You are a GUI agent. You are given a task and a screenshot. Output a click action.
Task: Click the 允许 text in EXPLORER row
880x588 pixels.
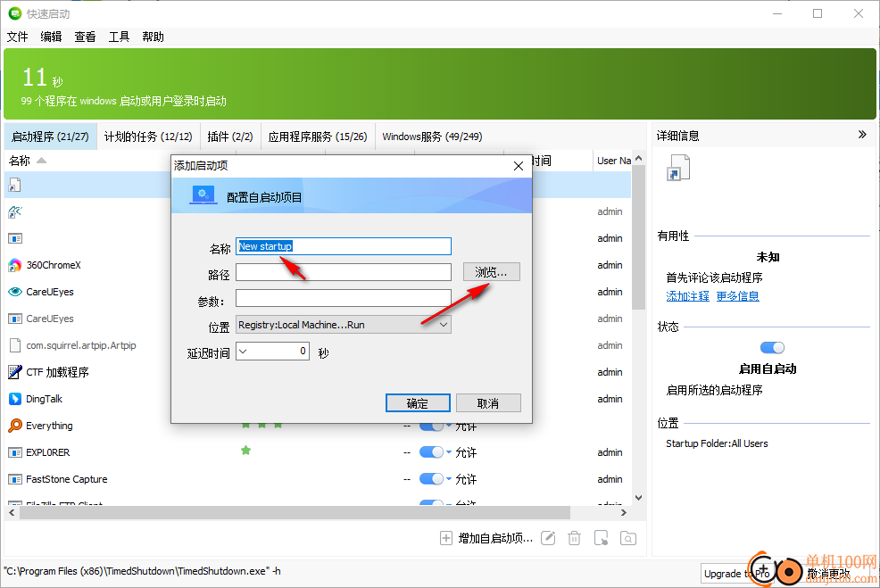(x=466, y=452)
